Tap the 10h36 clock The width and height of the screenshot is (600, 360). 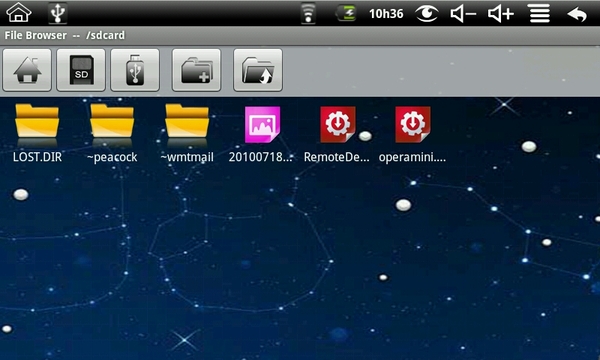pyautogui.click(x=386, y=14)
